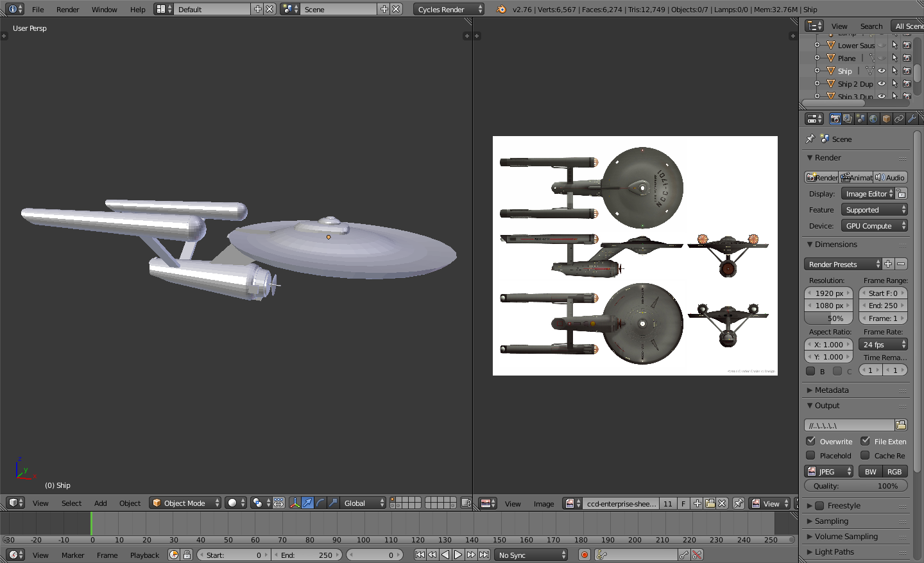Viewport: 924px width, 563px height.
Task: Play animation with the play button
Action: coord(458,555)
